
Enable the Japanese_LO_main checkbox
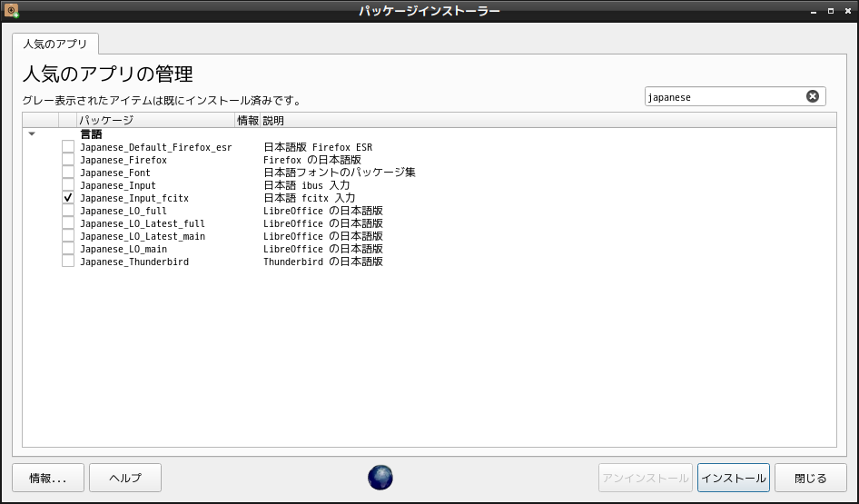coord(68,249)
